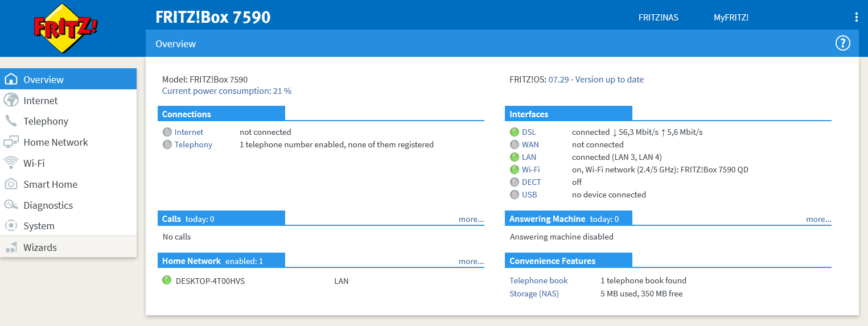Click the System gear icon
Viewport: 868px width, 326px height.
point(11,226)
